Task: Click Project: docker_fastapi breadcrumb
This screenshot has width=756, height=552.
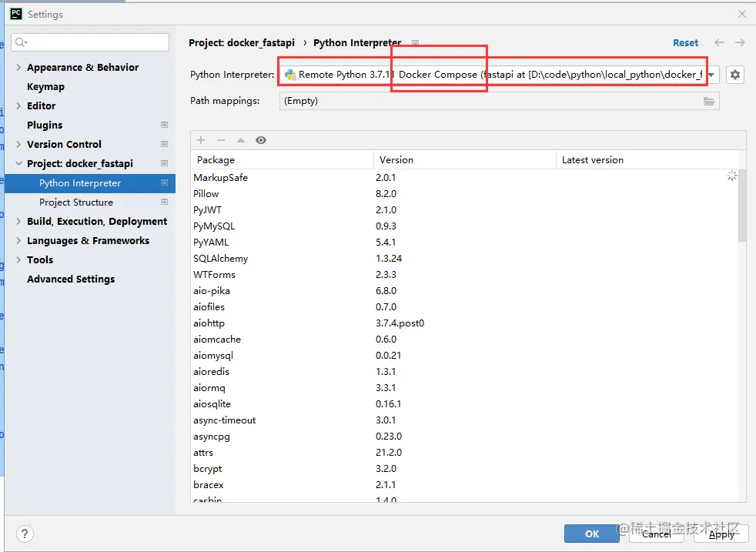Action: tap(242, 42)
